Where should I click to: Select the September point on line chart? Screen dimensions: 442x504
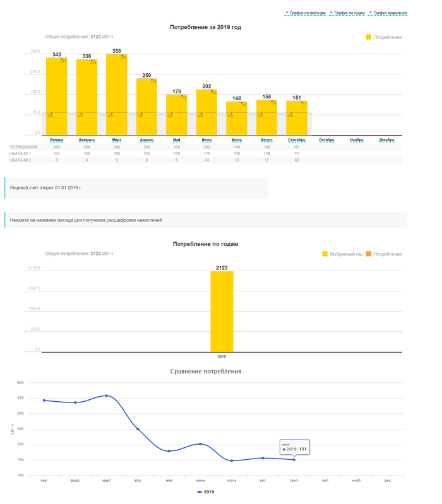[x=294, y=459]
